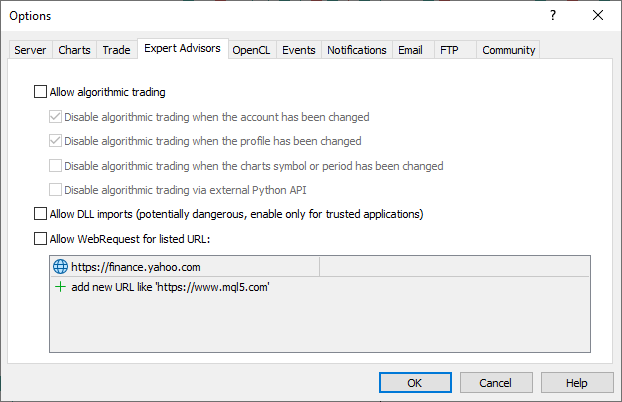Image resolution: width=622 pixels, height=402 pixels.
Task: Check Allow WebRequest for listed URL
Action: tap(40, 239)
